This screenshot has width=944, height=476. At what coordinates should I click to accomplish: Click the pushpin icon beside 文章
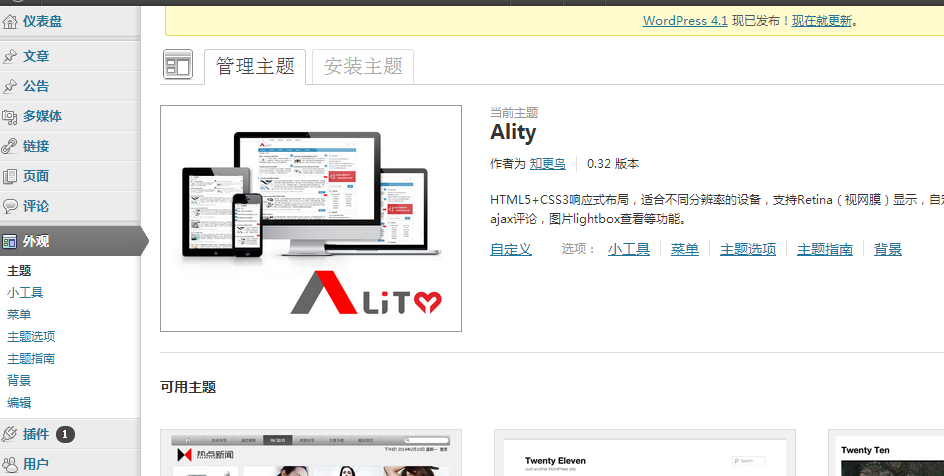tap(10, 57)
